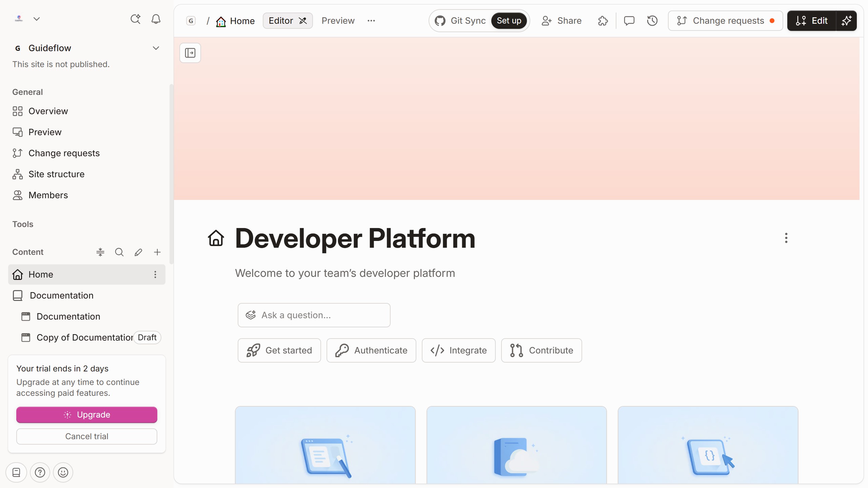The height and width of the screenshot is (488, 868).
Task: Open the feedback smiley icon
Action: click(63, 472)
